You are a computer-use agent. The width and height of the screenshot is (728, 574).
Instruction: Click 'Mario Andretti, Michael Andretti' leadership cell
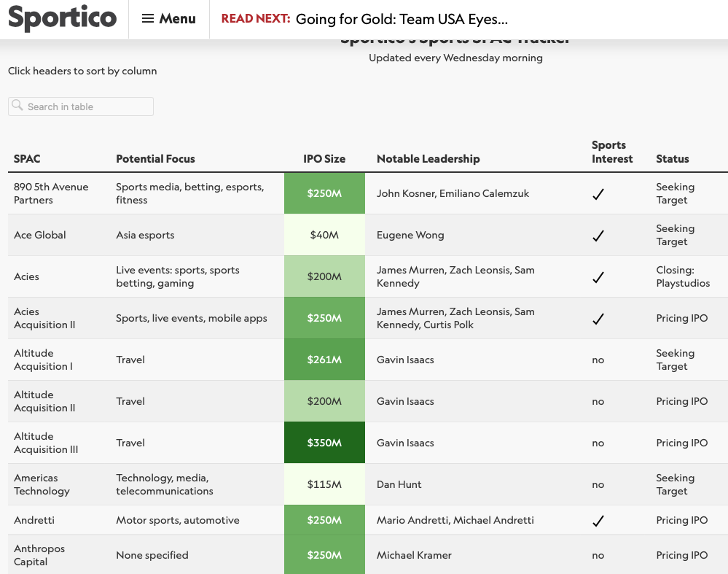[455, 520]
